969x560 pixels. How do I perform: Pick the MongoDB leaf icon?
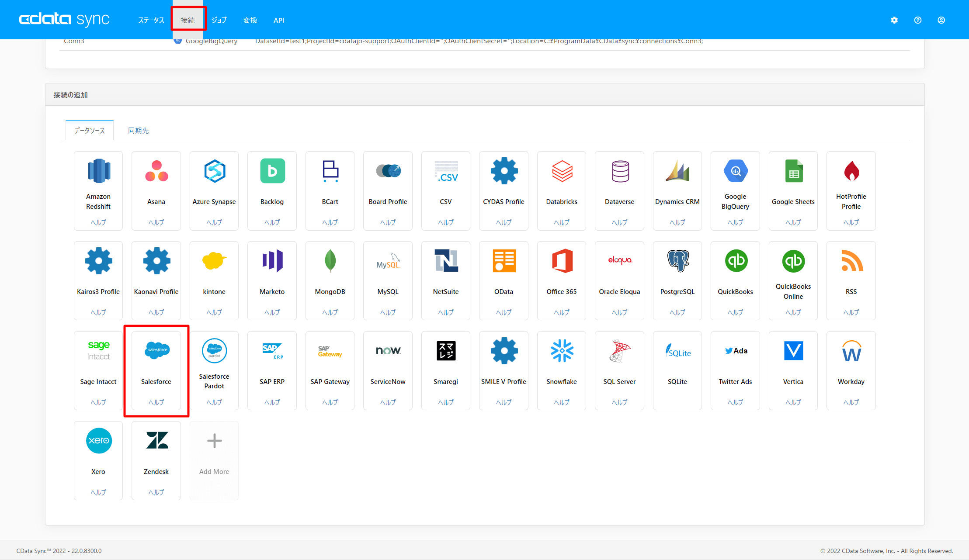pos(330,261)
